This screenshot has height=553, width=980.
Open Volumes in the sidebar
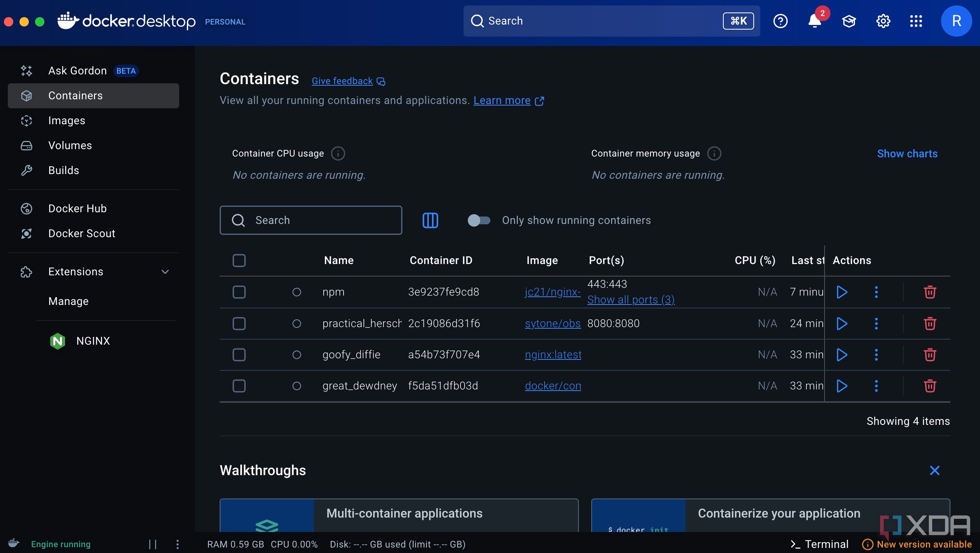click(93, 146)
